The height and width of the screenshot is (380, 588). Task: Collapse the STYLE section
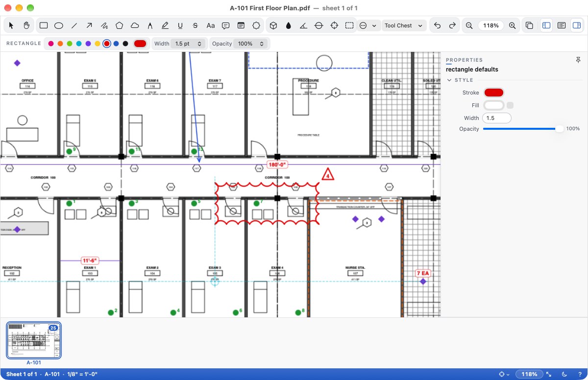point(449,80)
